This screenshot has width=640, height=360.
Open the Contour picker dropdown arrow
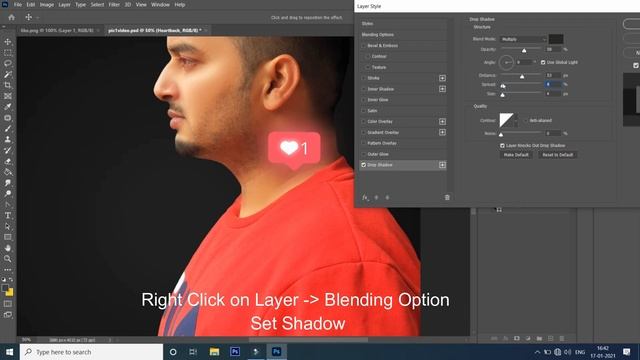[516, 121]
